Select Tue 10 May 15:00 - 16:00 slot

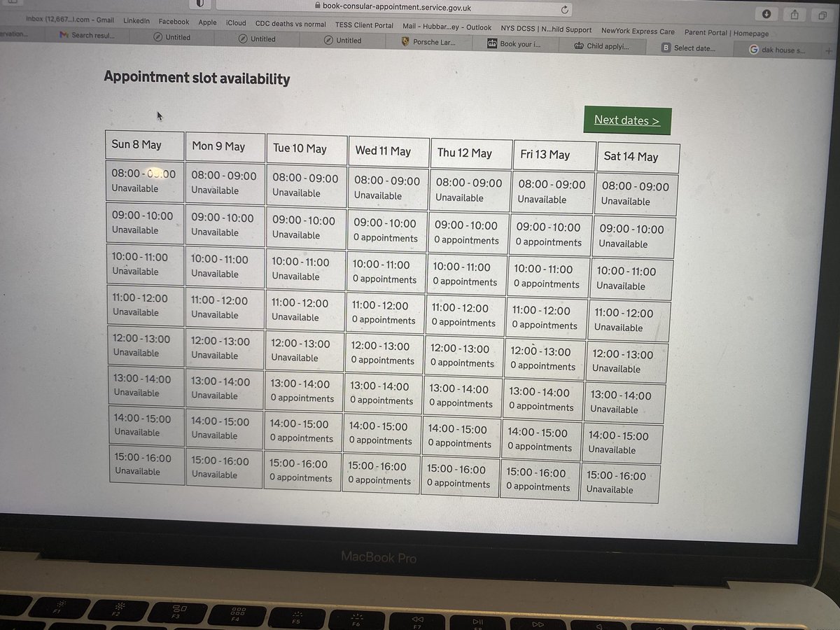click(x=302, y=470)
